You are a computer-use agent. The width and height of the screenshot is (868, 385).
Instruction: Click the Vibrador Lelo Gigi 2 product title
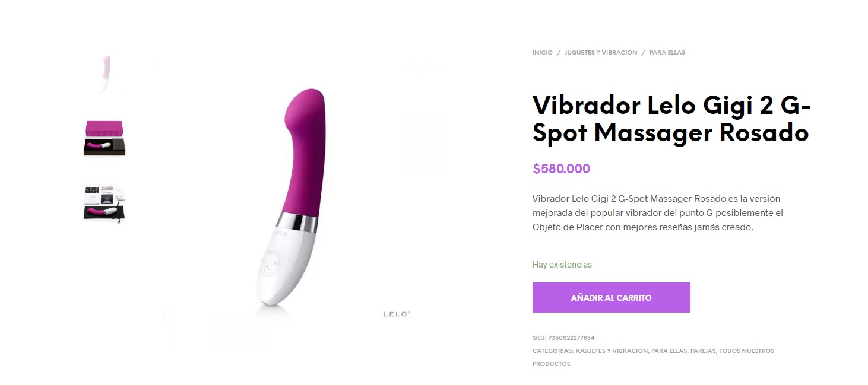[x=671, y=119]
